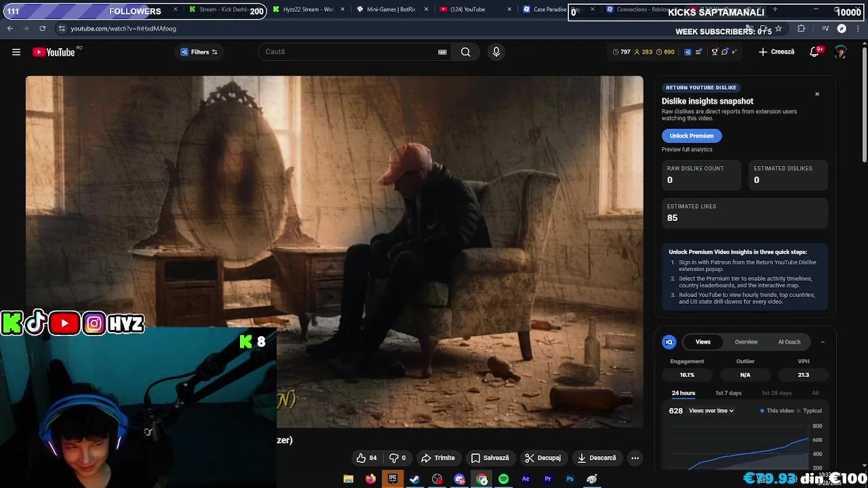Open the on-screen keyboard icon in search
Screen dimensions: 868x488
pyautogui.click(x=442, y=52)
